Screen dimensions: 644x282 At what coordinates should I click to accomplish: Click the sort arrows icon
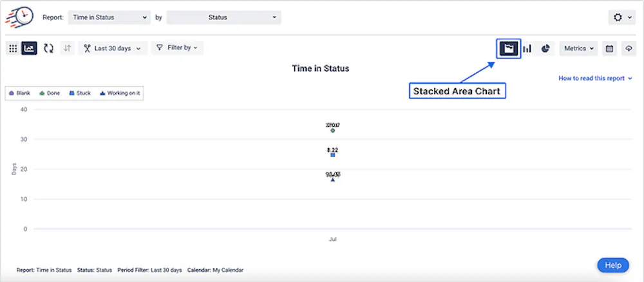[x=68, y=48]
